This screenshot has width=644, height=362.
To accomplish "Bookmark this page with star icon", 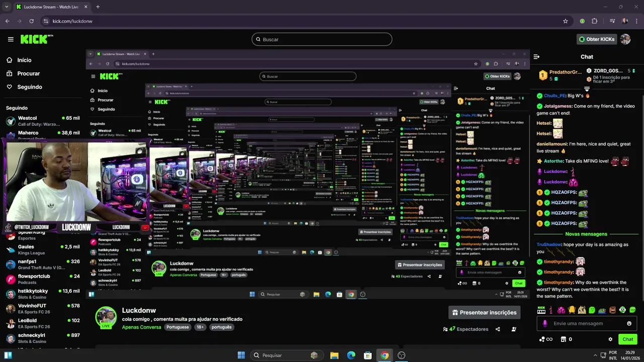I will (566, 21).
